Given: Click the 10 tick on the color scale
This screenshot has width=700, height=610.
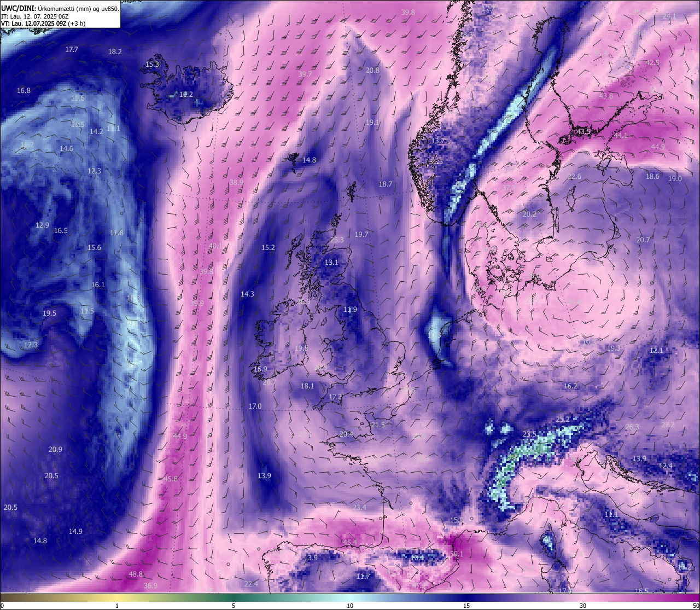Looking at the screenshot, I should coord(350,606).
